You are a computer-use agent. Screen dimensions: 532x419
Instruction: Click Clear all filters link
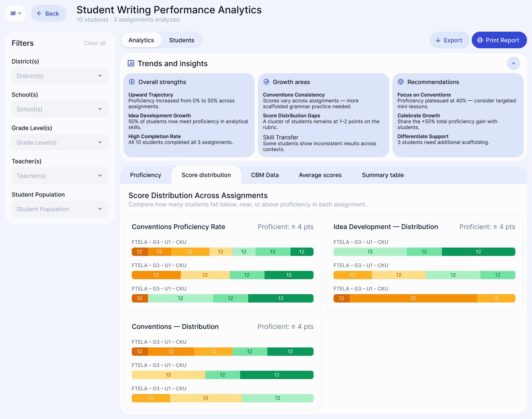point(95,43)
